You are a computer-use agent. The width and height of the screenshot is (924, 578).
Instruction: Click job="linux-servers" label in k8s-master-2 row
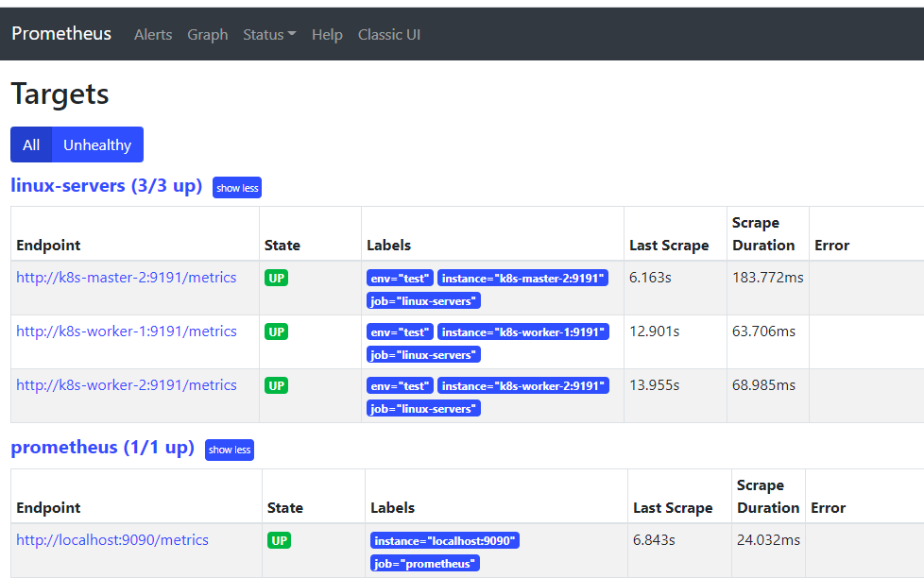(423, 301)
